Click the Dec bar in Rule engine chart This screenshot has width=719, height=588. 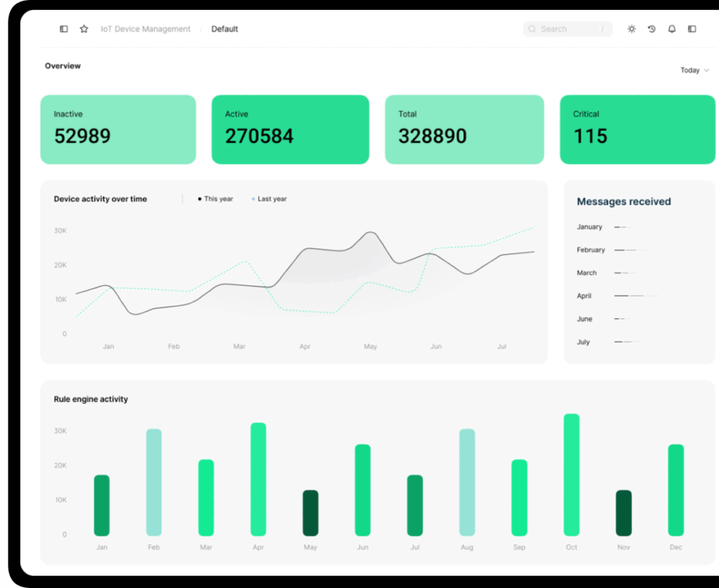(676, 490)
